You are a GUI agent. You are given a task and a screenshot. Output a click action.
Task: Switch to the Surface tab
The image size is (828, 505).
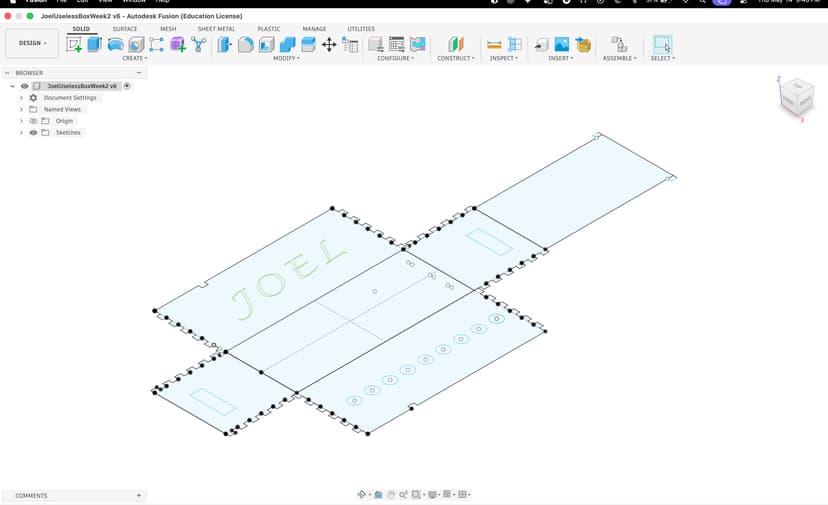[x=125, y=29]
